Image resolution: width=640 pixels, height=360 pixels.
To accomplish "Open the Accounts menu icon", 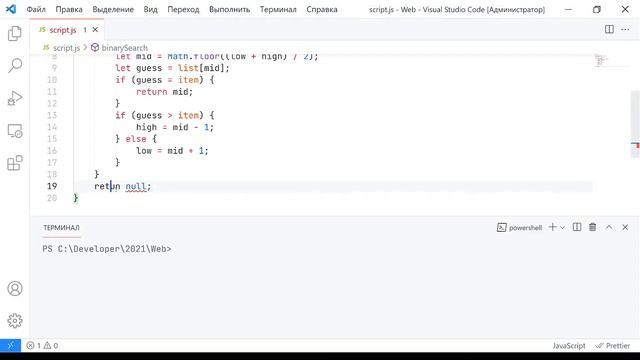I will point(15,289).
